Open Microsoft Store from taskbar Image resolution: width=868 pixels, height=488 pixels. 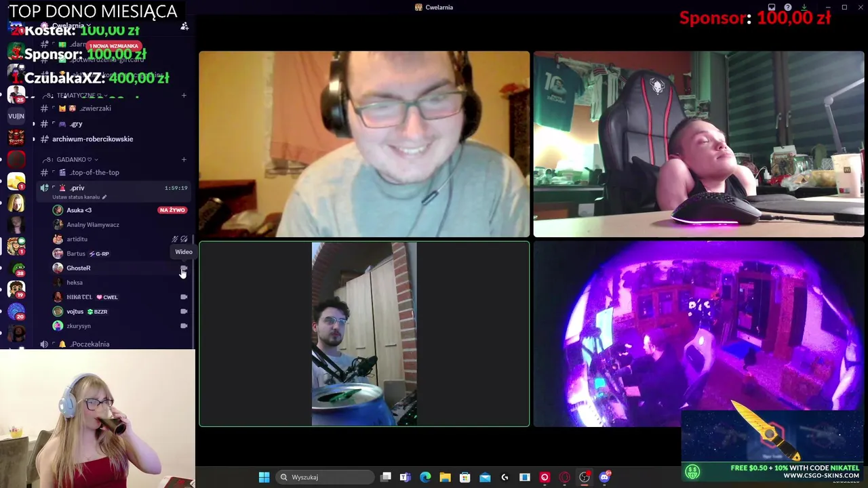pos(465,477)
